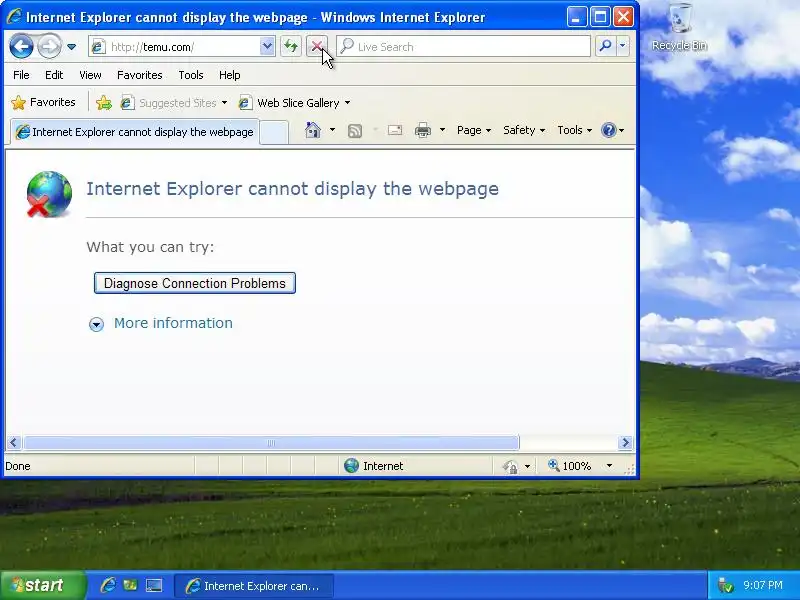The width and height of the screenshot is (800, 600).
Task: Go back using the Back arrow button
Action: coord(21,47)
